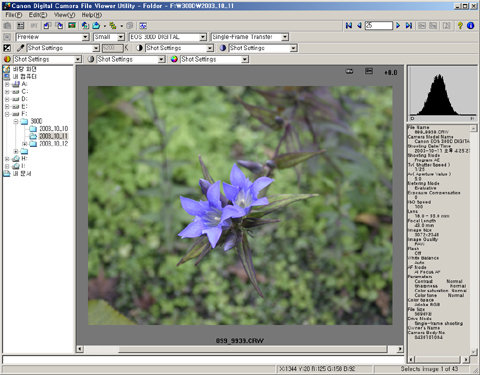This screenshot has height=375, width=480.
Task: Click the thumbnail list view toolbar icon
Action: [21, 26]
